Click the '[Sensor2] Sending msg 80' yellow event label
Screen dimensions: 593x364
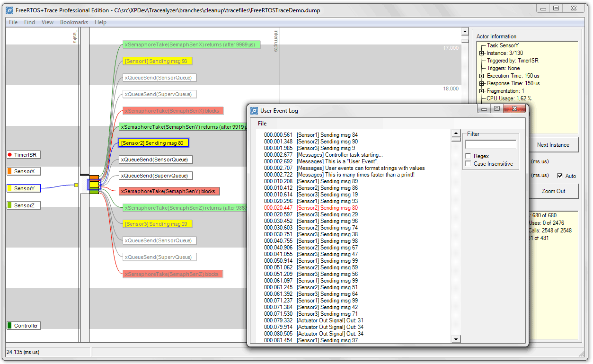(154, 143)
